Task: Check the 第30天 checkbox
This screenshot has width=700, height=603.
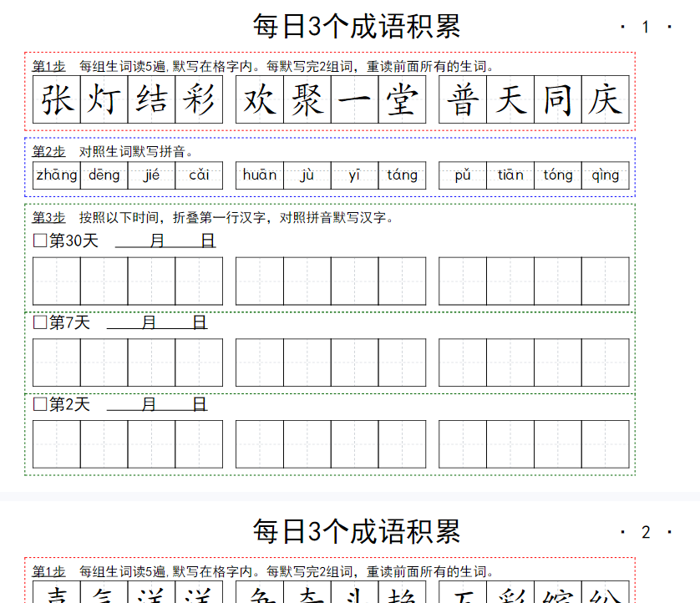Action: (x=39, y=241)
